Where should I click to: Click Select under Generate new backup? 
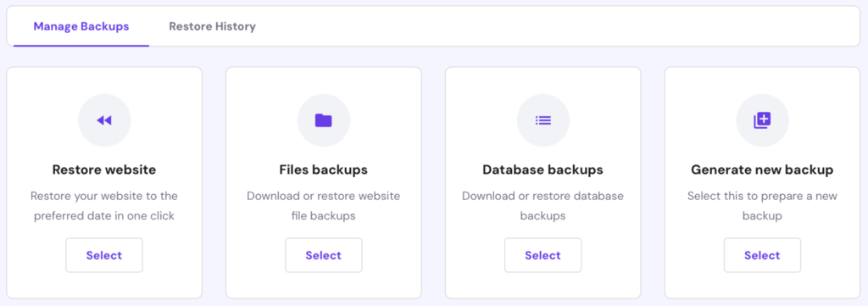[762, 255]
